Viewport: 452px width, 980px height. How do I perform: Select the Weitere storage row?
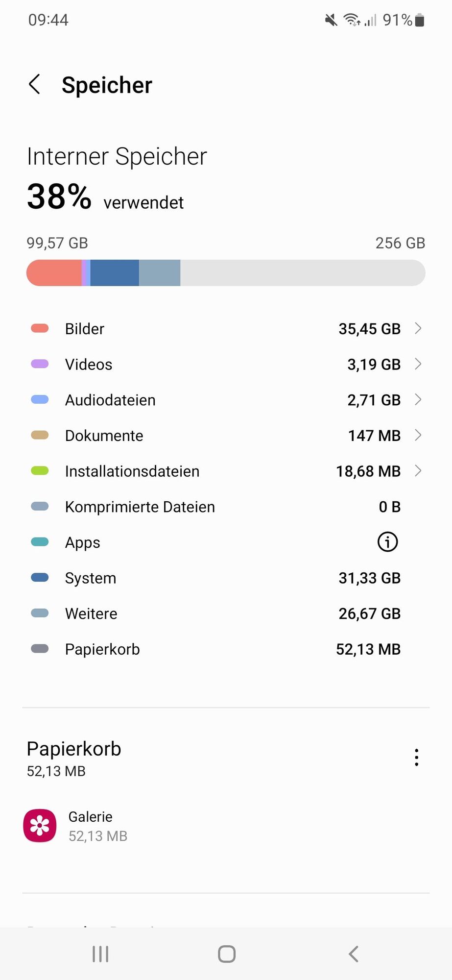coord(226,613)
